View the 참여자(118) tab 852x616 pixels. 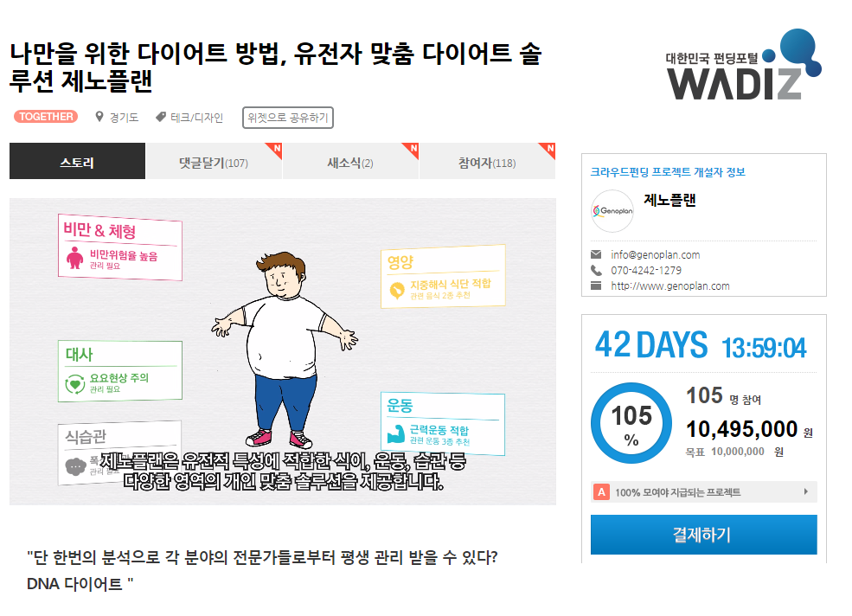click(x=487, y=161)
